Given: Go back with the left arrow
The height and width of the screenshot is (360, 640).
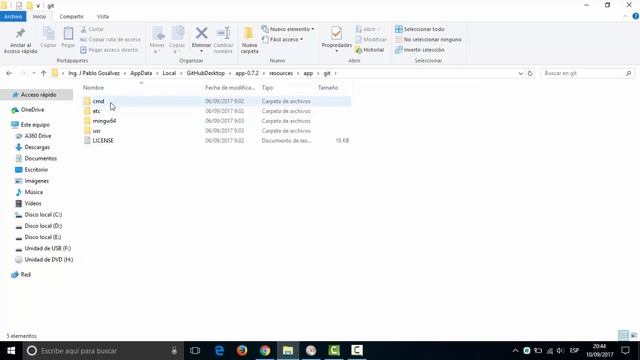Looking at the screenshot, I should click(9, 73).
